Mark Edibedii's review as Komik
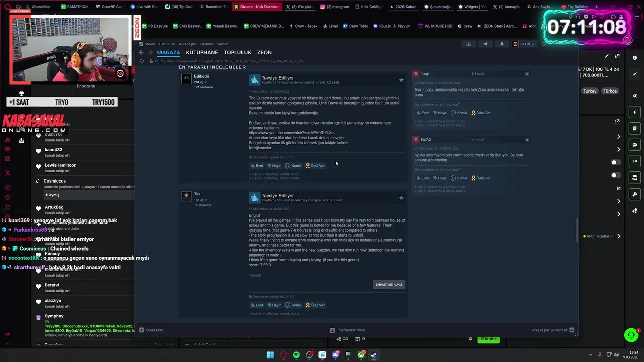644x362 pixels. 293,166
